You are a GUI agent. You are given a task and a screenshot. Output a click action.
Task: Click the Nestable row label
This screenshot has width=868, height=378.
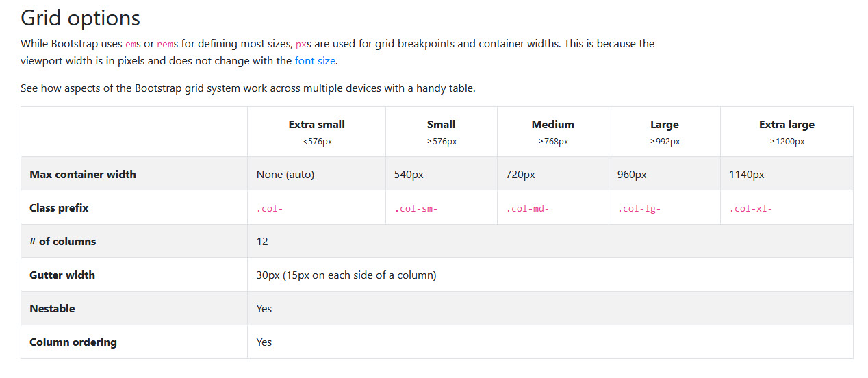(52, 308)
